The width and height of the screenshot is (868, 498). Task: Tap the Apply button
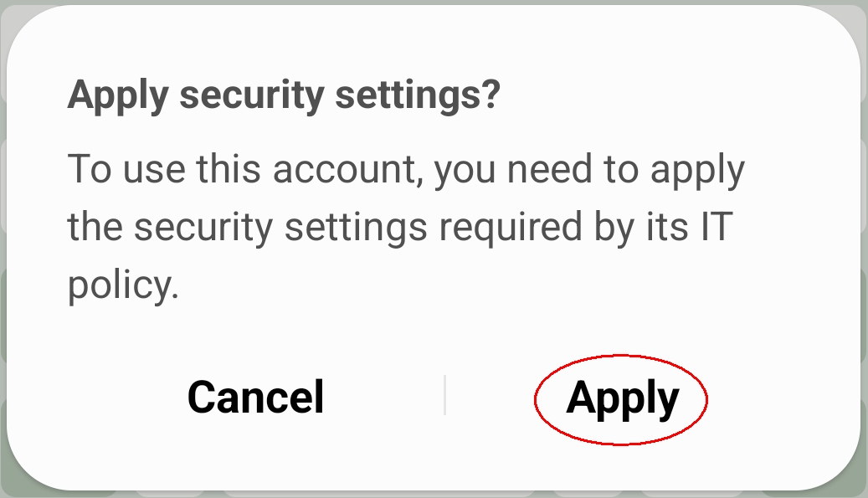click(x=622, y=397)
